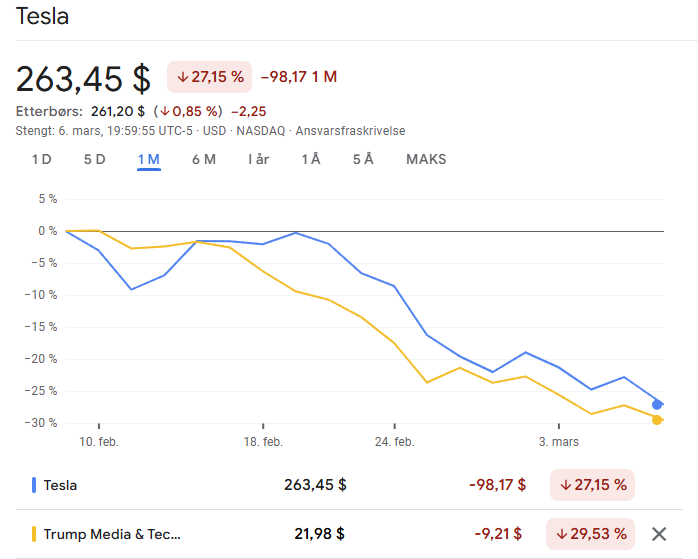Click the Trump Media price 21,98 $
The image size is (698, 559).
click(x=319, y=534)
